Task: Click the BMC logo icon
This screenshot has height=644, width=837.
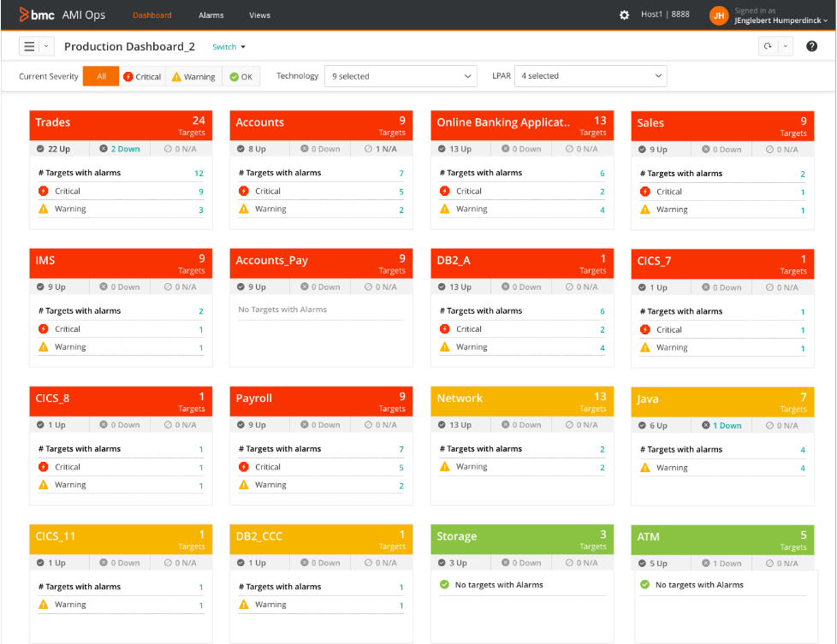Action: [23, 15]
